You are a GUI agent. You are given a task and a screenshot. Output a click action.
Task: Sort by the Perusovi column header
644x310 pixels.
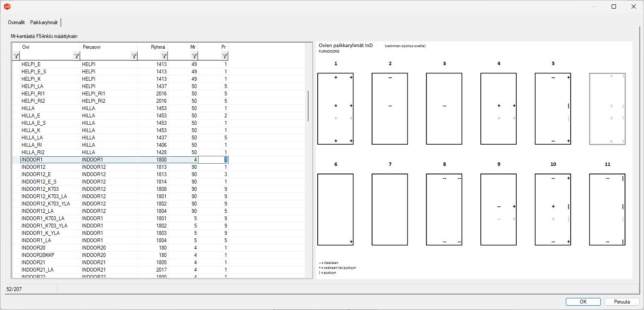(x=109, y=47)
